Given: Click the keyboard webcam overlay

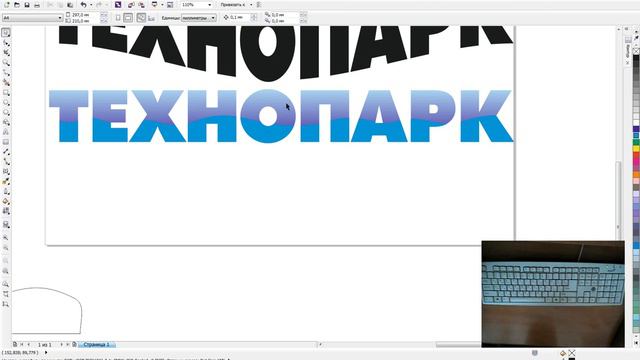Looking at the screenshot, I should [553, 294].
